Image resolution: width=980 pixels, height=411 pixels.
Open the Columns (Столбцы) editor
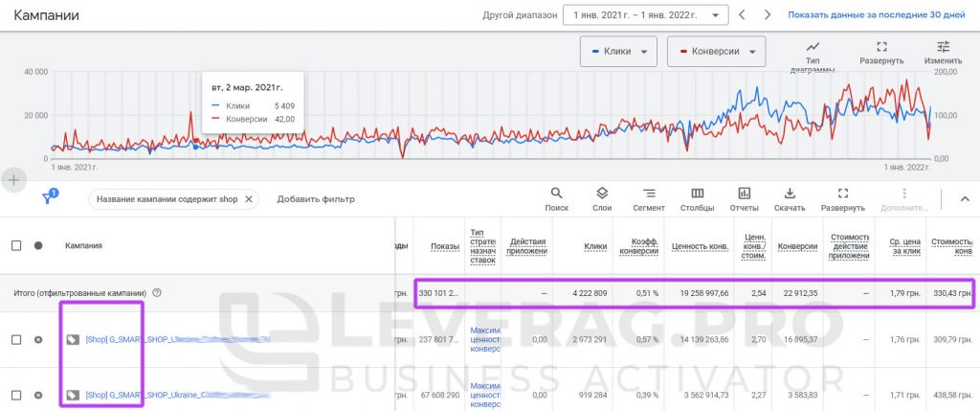[x=697, y=199]
